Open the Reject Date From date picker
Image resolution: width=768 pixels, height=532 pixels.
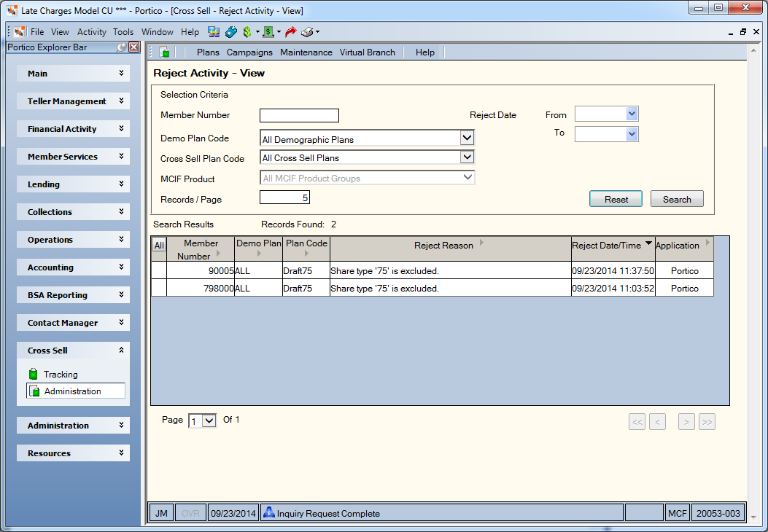(632, 114)
